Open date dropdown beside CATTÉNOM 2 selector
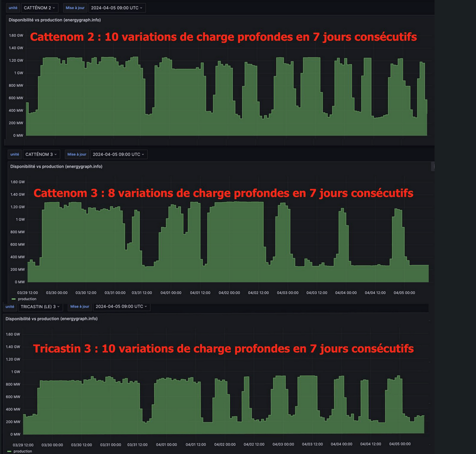The image size is (476, 454). point(118,8)
